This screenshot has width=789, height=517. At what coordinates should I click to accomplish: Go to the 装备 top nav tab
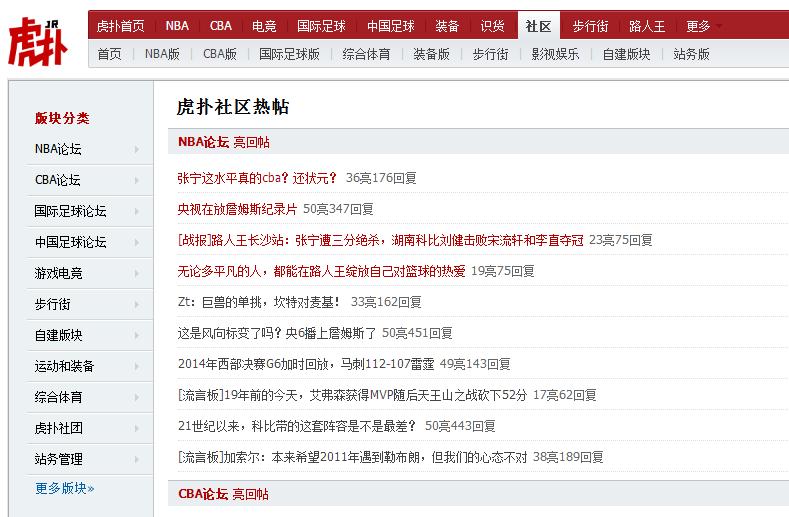pyautogui.click(x=447, y=26)
